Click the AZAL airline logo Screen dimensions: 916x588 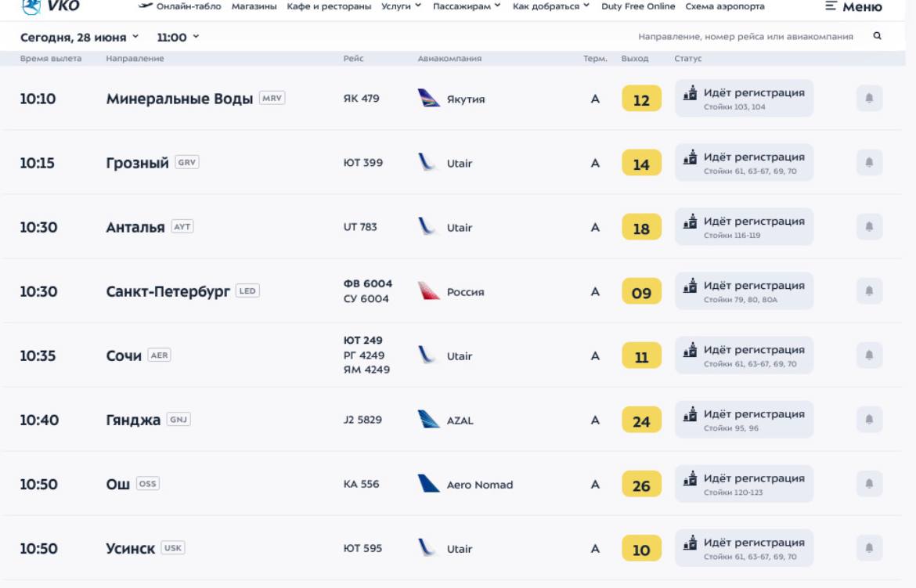click(429, 420)
